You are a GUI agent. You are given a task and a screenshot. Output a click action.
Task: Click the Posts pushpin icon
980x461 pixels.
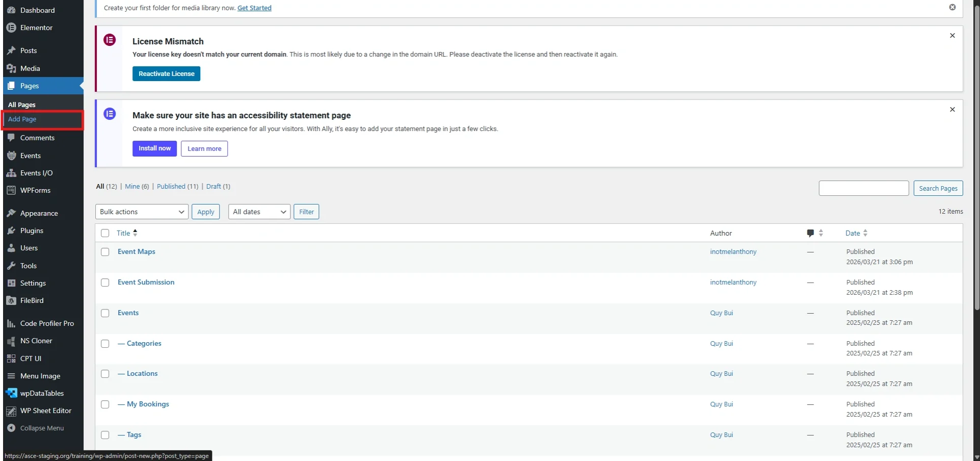tap(11, 50)
